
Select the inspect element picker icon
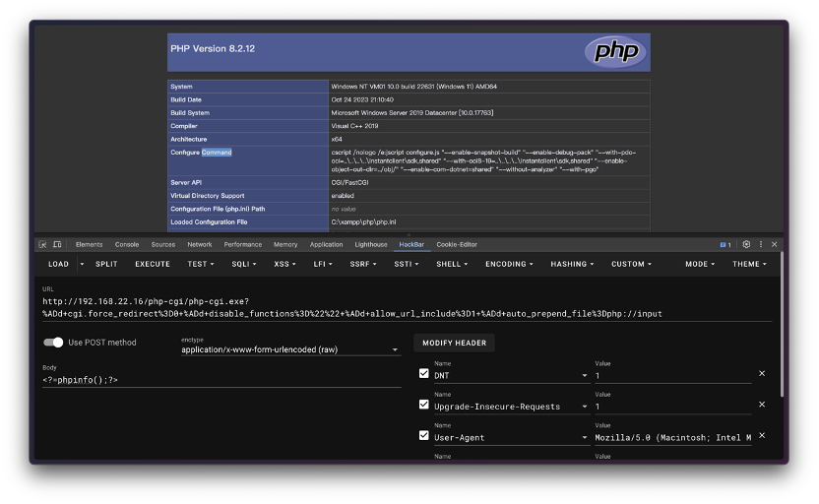click(43, 244)
